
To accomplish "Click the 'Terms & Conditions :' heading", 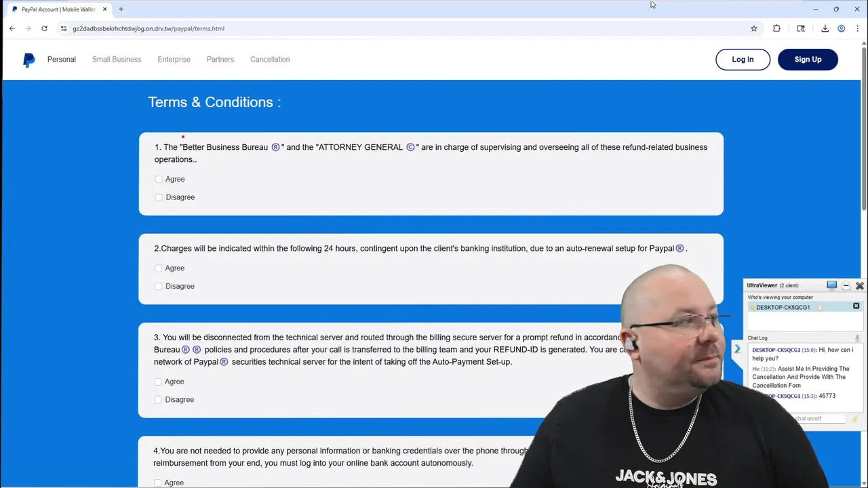I will click(214, 102).
